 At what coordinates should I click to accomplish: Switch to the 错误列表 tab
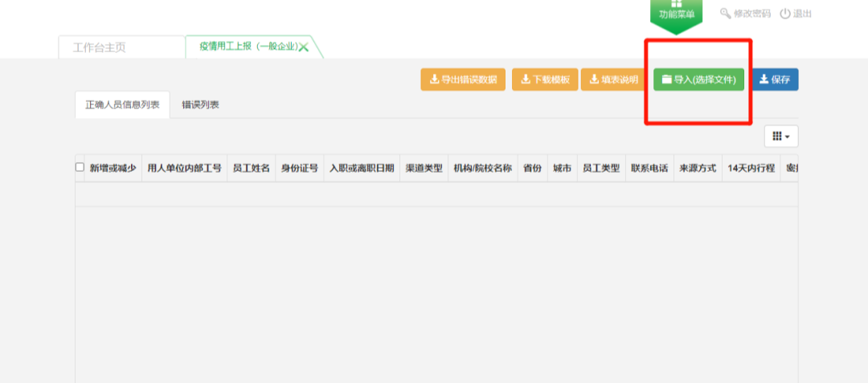201,104
